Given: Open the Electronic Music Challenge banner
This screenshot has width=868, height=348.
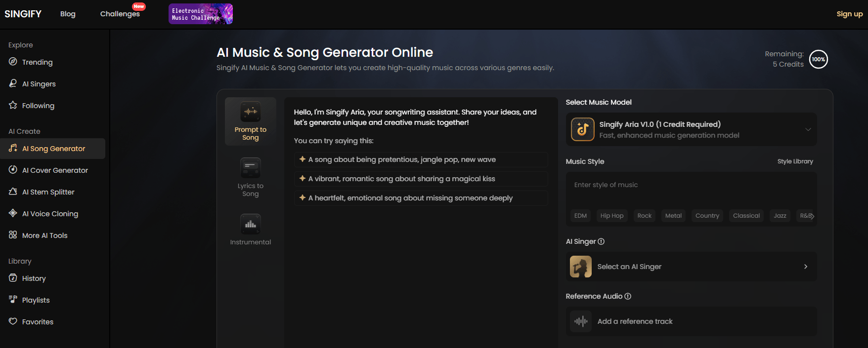Looking at the screenshot, I should tap(201, 14).
